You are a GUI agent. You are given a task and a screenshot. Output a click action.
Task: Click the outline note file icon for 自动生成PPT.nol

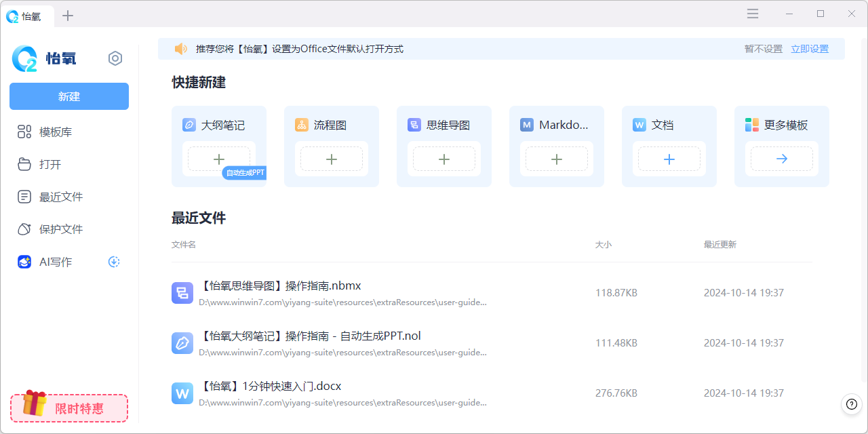[182, 343]
